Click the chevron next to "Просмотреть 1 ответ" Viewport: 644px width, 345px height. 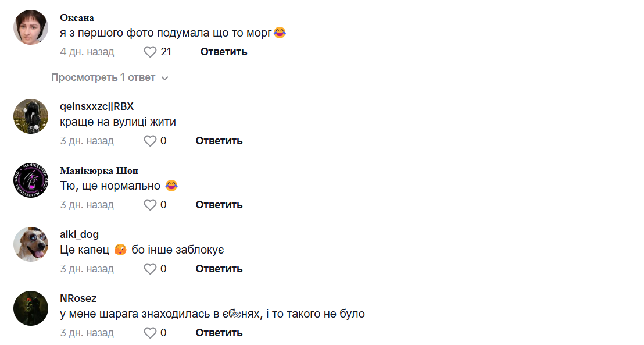[x=164, y=78]
